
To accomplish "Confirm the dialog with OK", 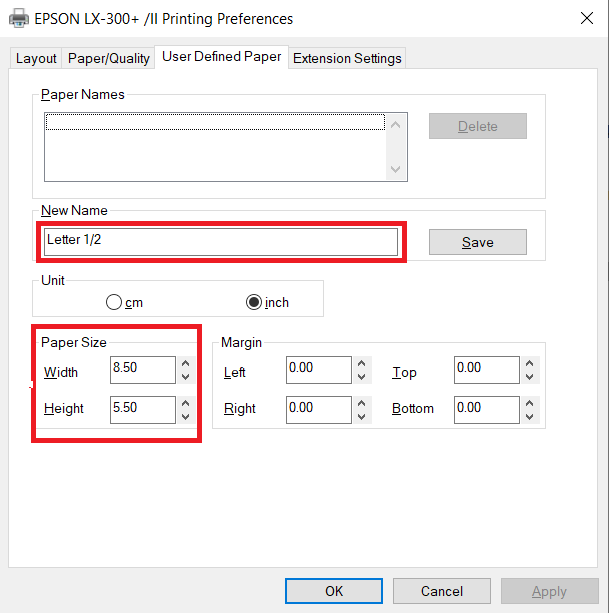I will click(x=334, y=591).
